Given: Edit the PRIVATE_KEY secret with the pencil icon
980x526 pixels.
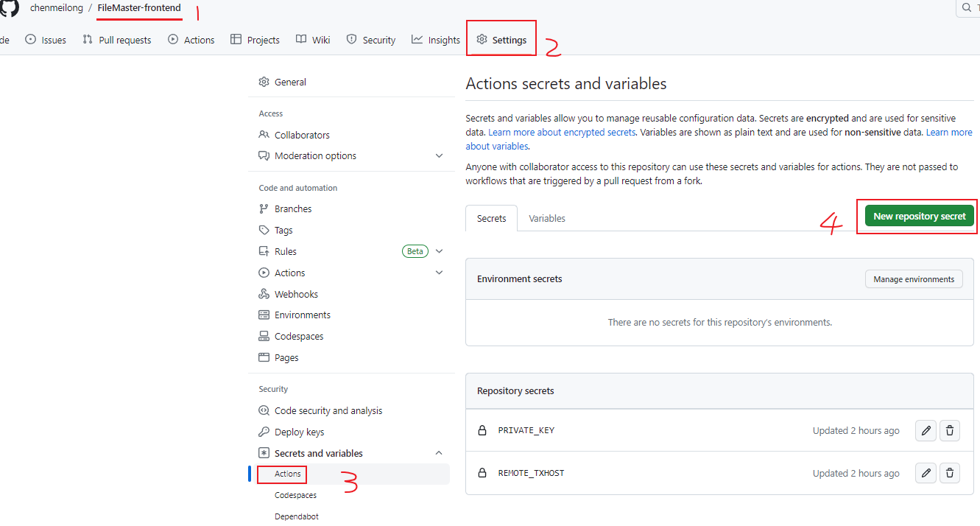Looking at the screenshot, I should (926, 430).
